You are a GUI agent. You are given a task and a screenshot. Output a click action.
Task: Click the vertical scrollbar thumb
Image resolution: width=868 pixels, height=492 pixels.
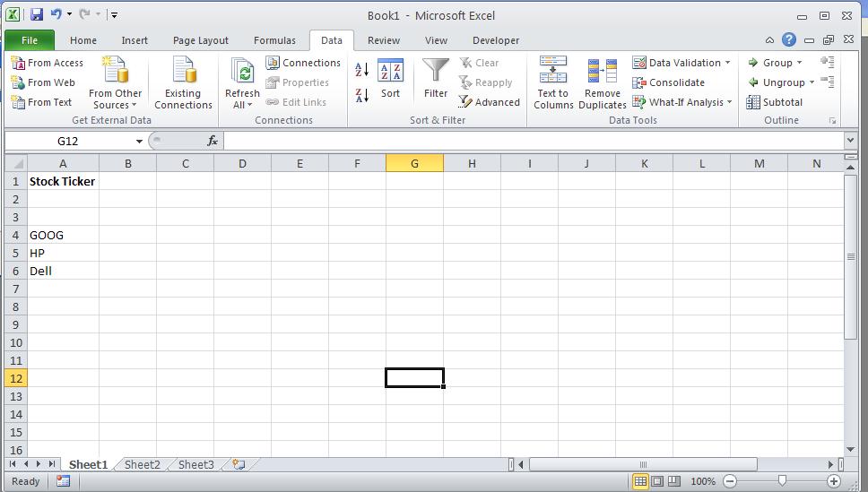pos(851,257)
